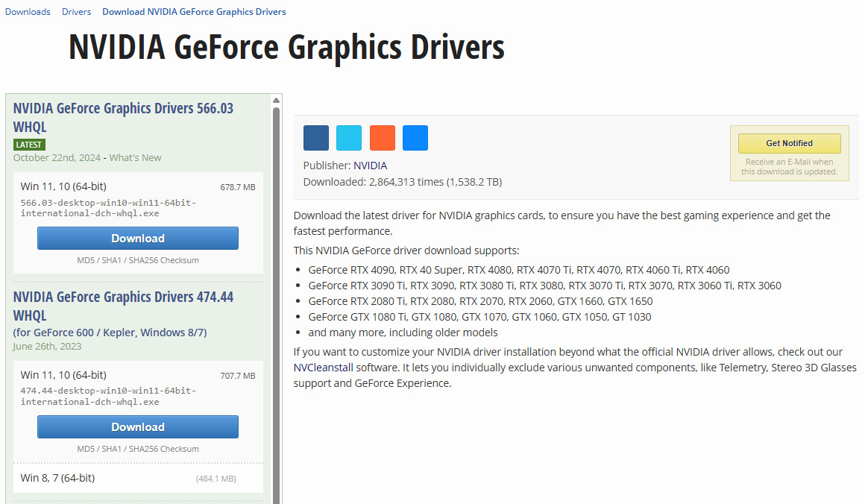
Task: Click the Download NVIDIA GeForce Graphics Drivers breadcrumb
Action: click(194, 12)
